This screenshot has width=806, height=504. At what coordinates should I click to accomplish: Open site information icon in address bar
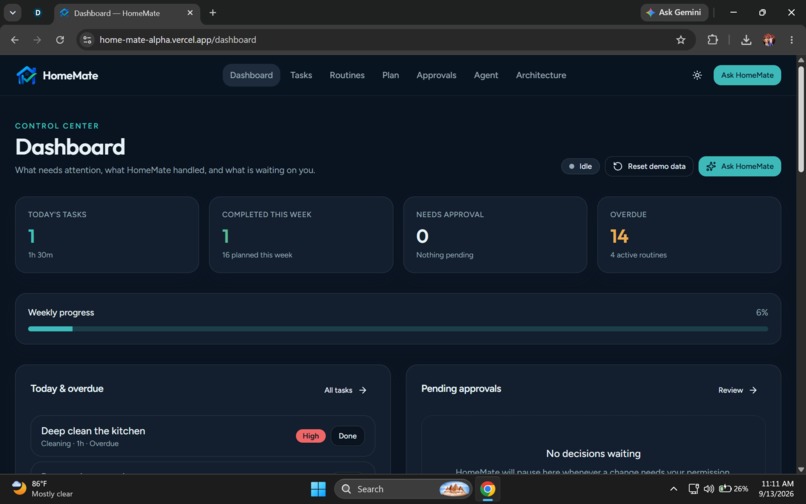point(87,40)
